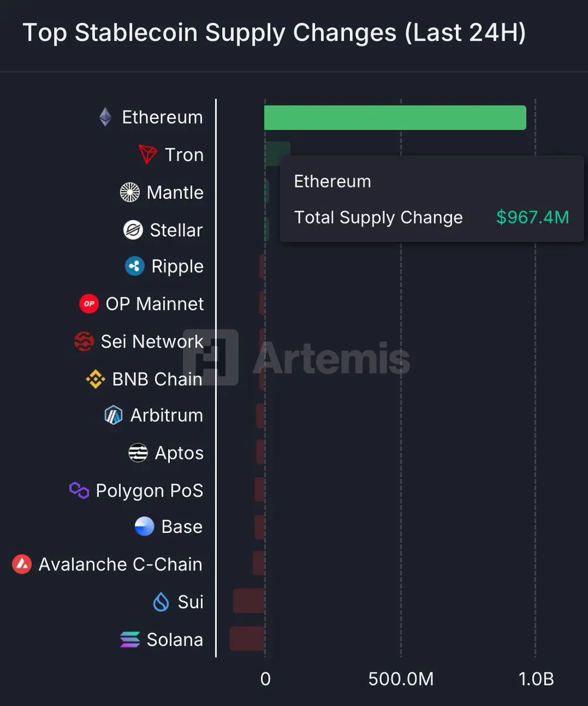Select the blue Base logo icon
Image resolution: width=588 pixels, height=706 pixels.
pos(145,527)
